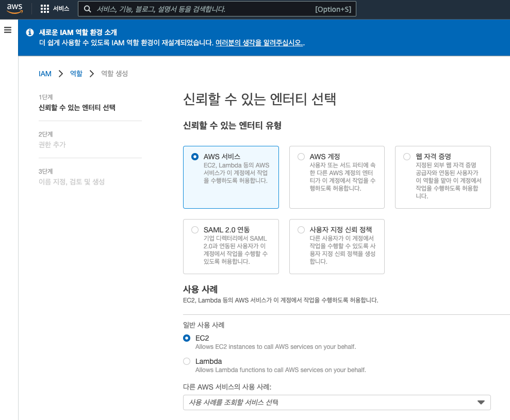Image resolution: width=510 pixels, height=420 pixels.
Task: Click the info icon in blue banner
Action: [30, 32]
